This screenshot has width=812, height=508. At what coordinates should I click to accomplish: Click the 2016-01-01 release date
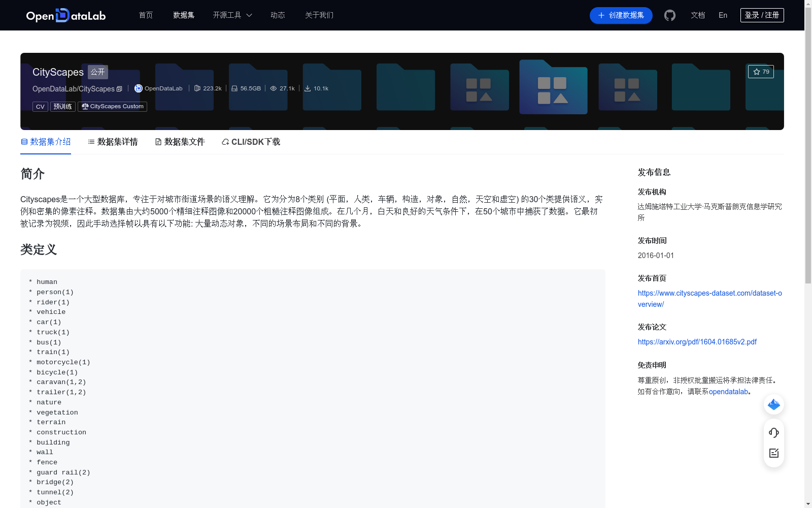656,256
